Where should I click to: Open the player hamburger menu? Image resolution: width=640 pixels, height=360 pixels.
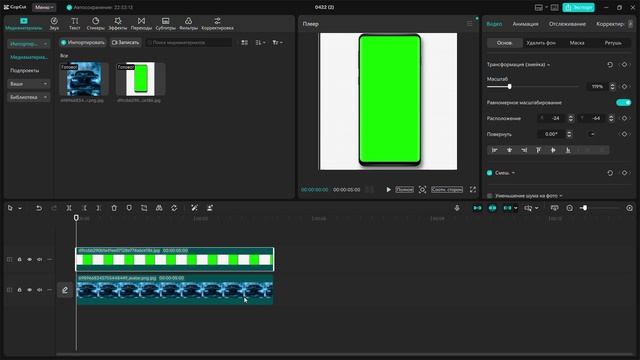469,24
